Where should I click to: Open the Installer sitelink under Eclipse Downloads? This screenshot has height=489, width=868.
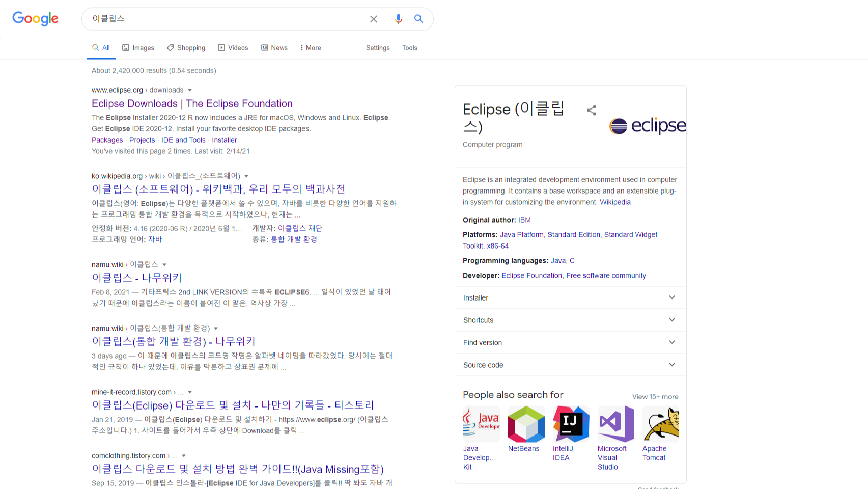click(225, 140)
